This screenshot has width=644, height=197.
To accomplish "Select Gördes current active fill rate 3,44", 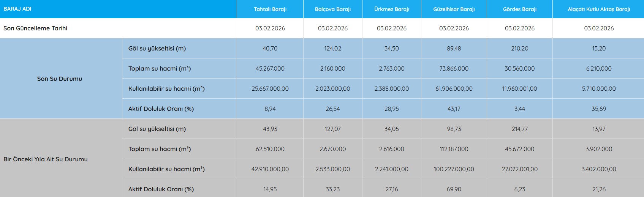I will tap(519, 109).
